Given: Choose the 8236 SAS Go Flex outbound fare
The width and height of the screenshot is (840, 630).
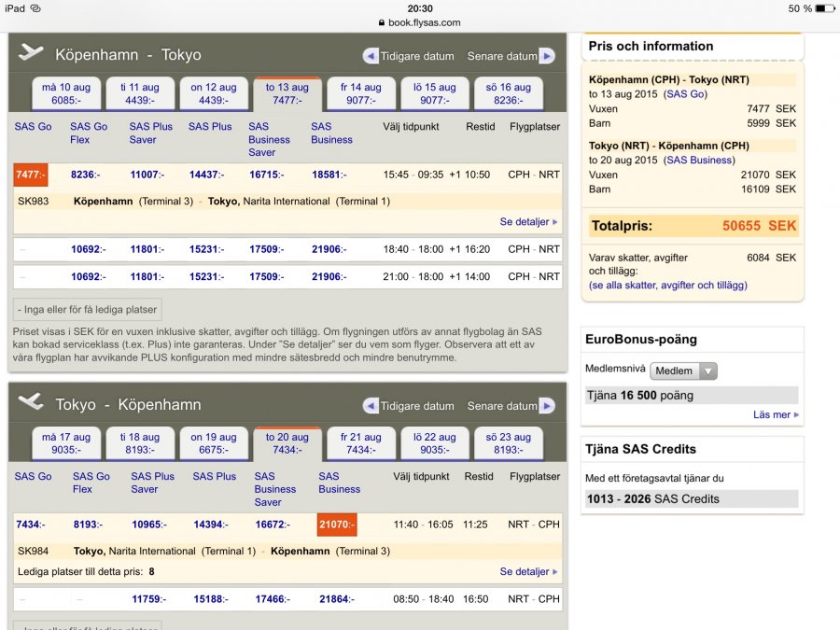Looking at the screenshot, I should pyautogui.click(x=86, y=175).
